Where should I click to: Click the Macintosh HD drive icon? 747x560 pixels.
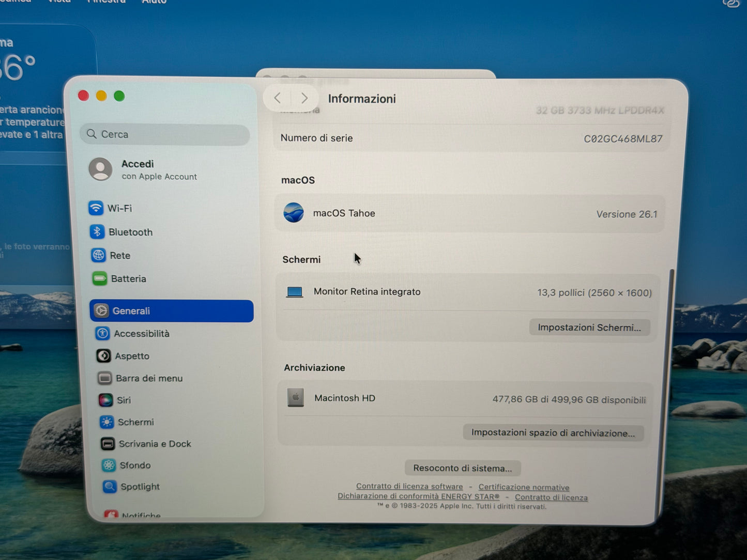[x=296, y=398]
